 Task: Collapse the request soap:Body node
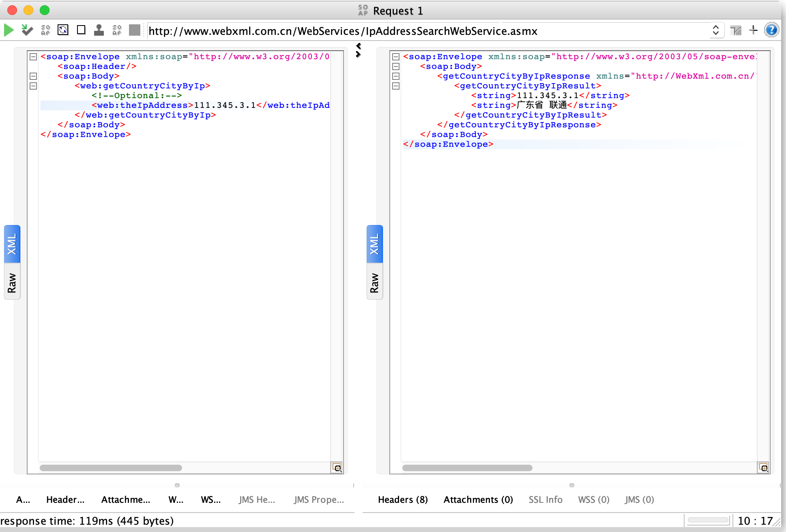coord(34,76)
